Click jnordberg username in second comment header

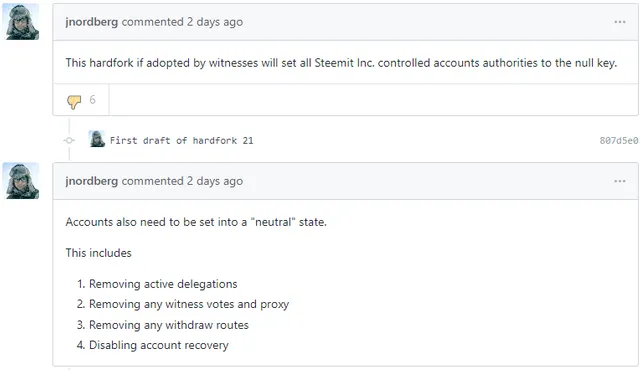tap(91, 181)
